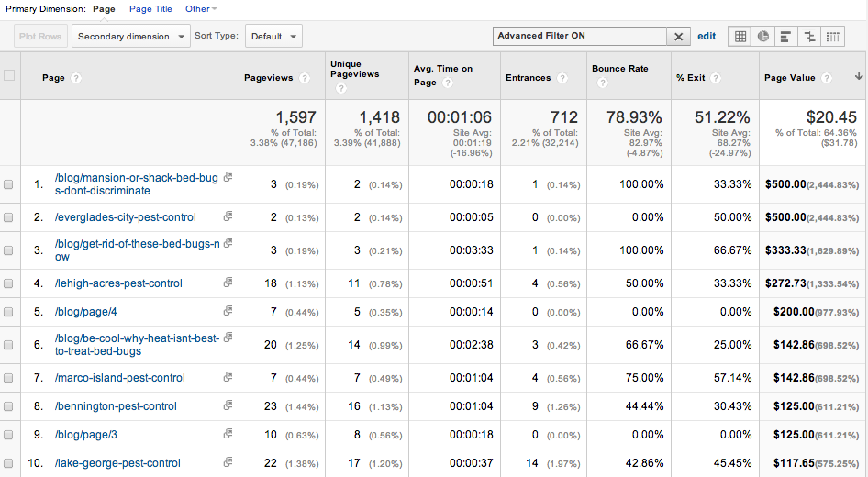This screenshot has width=868, height=477.
Task: Tick the checkbox for /marco-island-pest-control row
Action: (x=9, y=378)
